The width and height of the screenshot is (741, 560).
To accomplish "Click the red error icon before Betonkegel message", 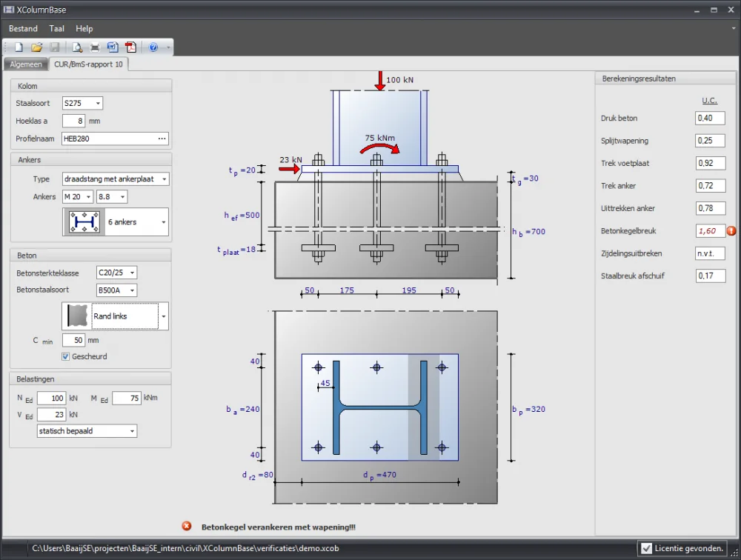I will click(187, 526).
